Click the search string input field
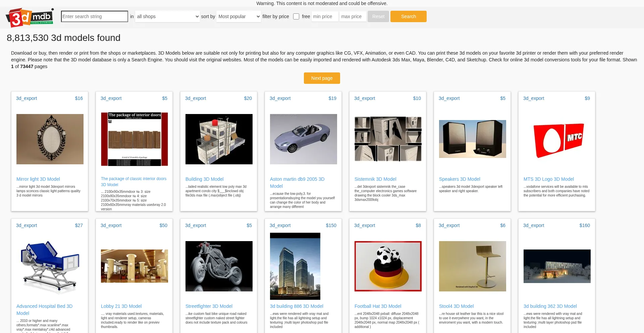The width and height of the screenshot is (644, 333). pyautogui.click(x=94, y=16)
